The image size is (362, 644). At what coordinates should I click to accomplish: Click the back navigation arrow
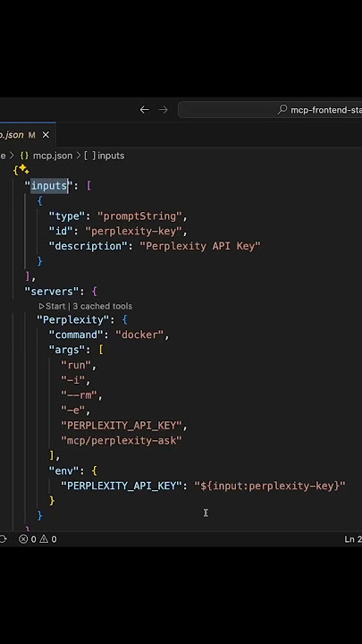(144, 110)
